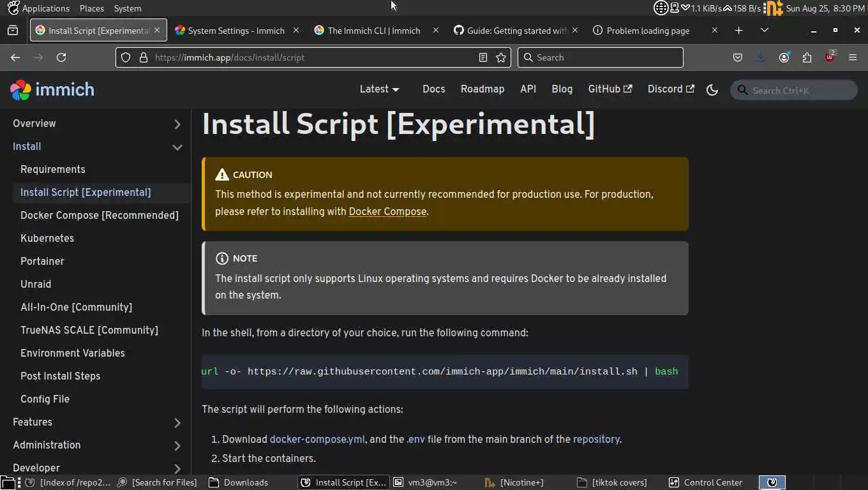
Task: Toggle dark/light mode moon icon
Action: (x=712, y=90)
